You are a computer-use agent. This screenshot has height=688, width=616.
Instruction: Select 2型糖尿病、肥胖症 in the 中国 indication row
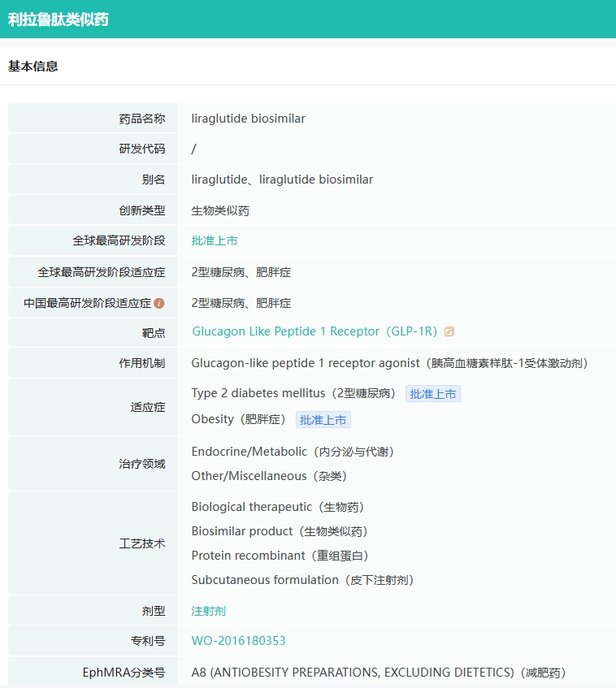pos(241,303)
